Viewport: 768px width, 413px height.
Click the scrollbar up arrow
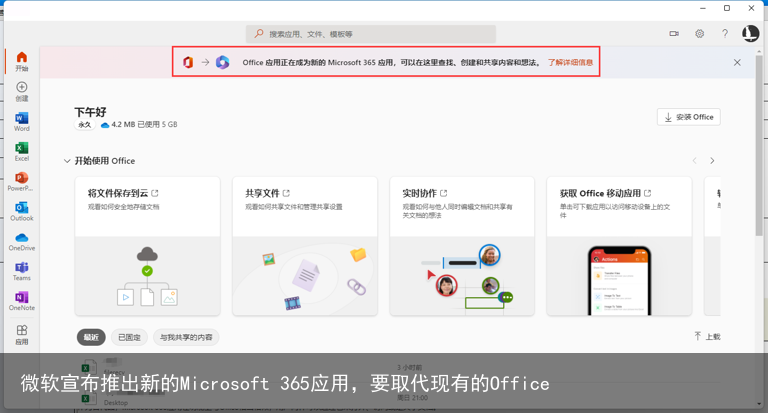coord(759,50)
